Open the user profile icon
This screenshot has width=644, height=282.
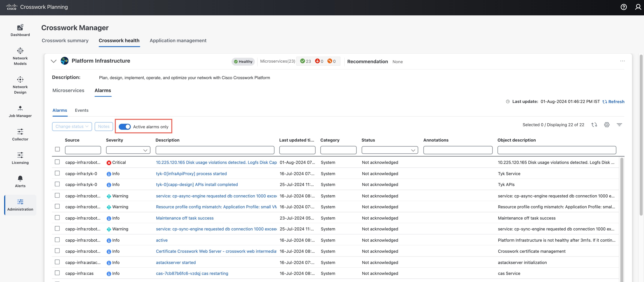(638, 7)
